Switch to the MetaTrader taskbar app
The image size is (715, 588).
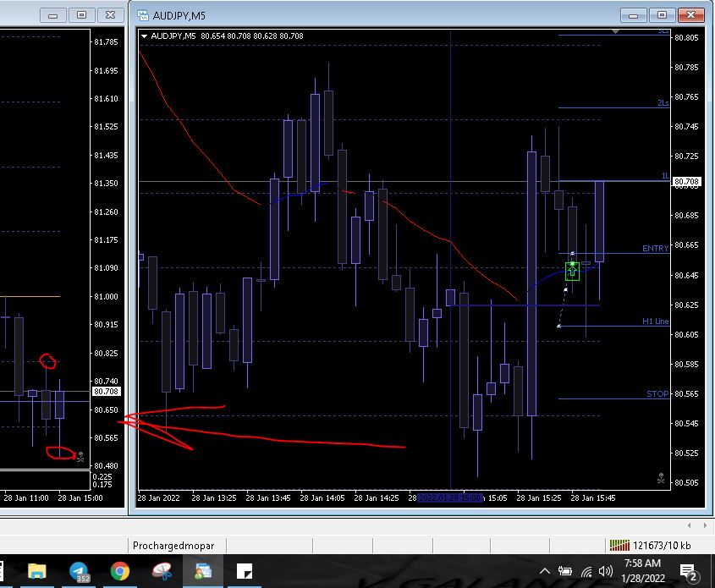(203, 572)
